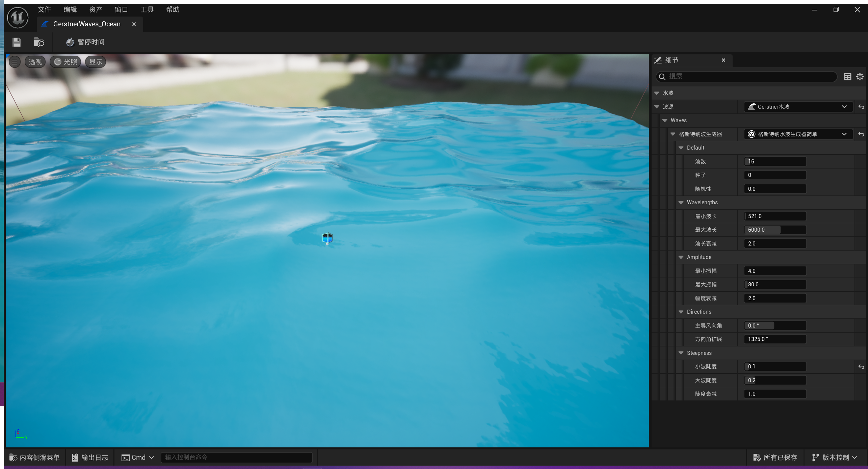Click the 最大波长 6000.0 slider field

[775, 230]
